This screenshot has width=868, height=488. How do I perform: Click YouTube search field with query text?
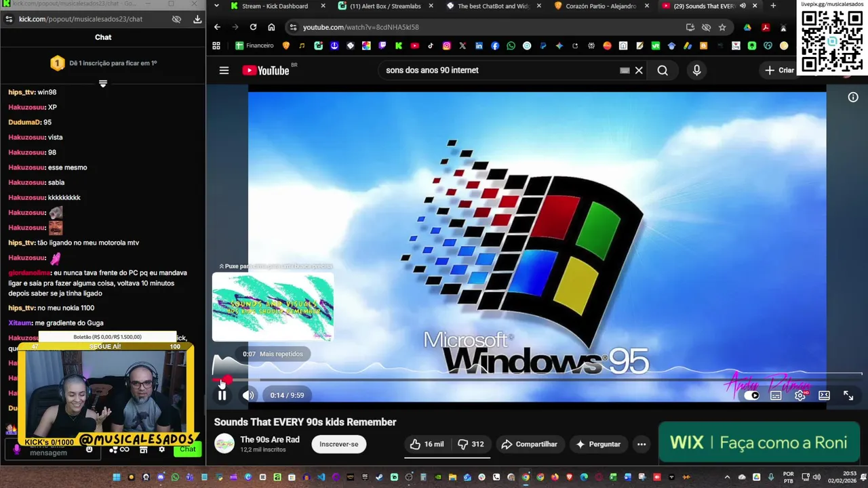click(x=498, y=70)
